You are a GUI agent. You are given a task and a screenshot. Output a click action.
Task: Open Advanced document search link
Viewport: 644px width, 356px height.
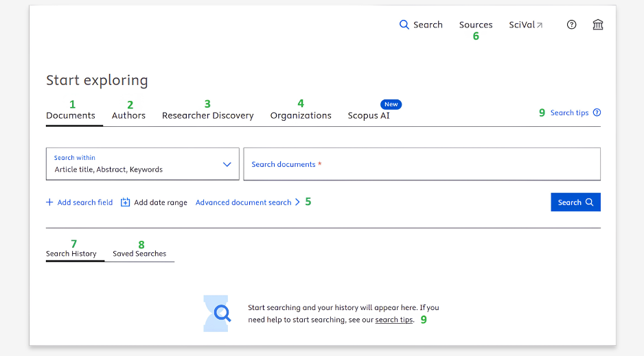[243, 202]
